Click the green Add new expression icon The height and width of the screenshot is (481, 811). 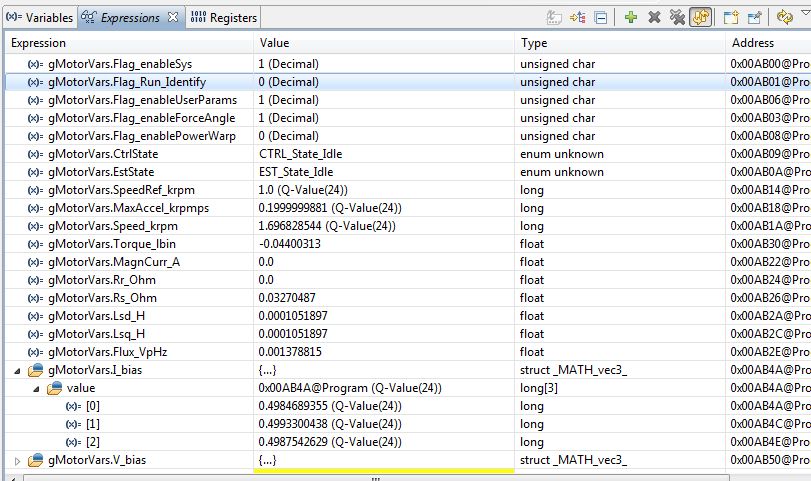click(631, 17)
